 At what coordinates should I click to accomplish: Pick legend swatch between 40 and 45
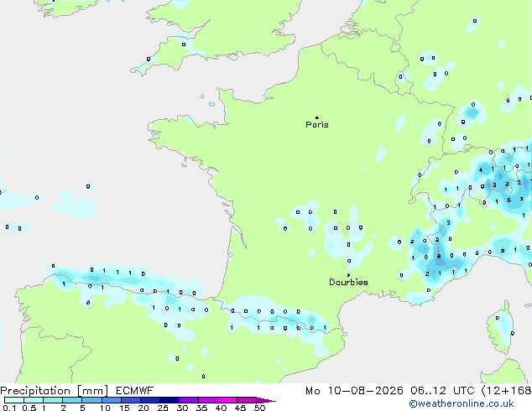227,400
